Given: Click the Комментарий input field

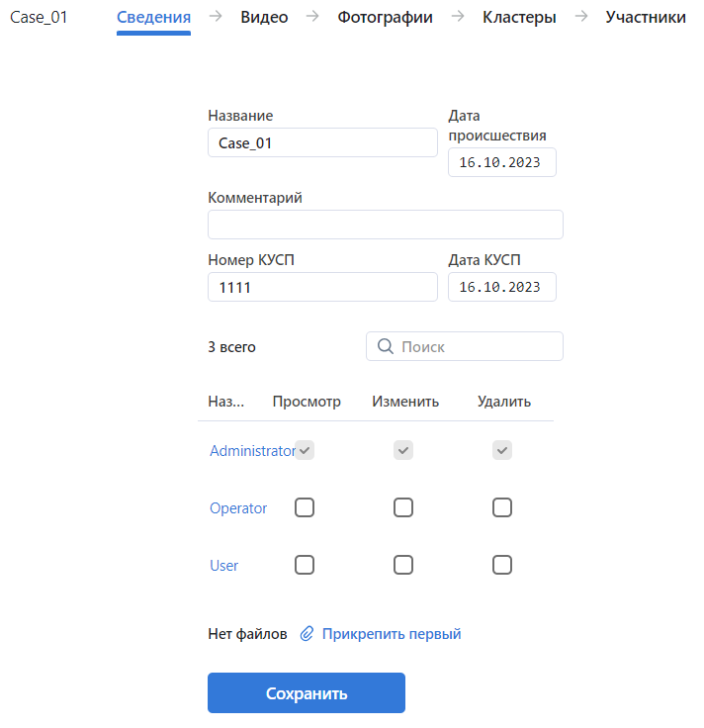Looking at the screenshot, I should 386,225.
